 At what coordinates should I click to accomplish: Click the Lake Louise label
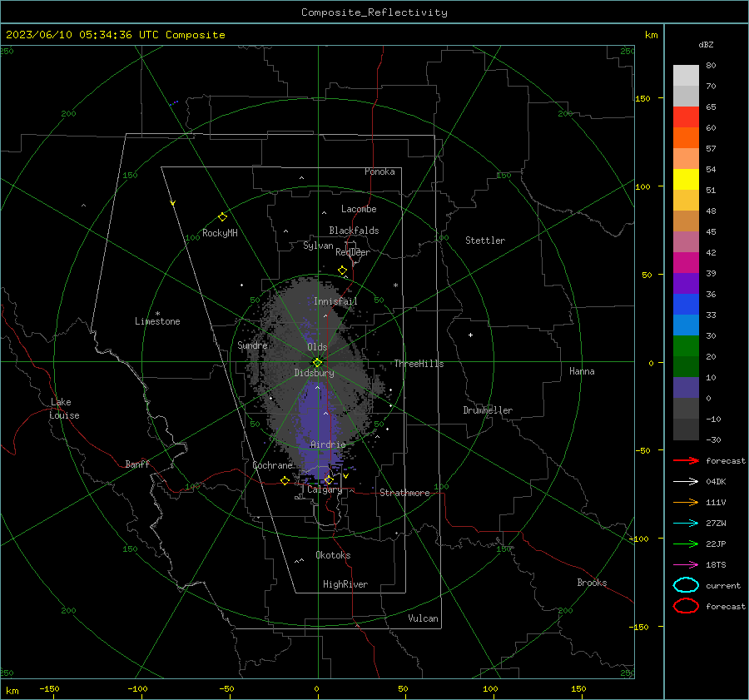(x=64, y=409)
